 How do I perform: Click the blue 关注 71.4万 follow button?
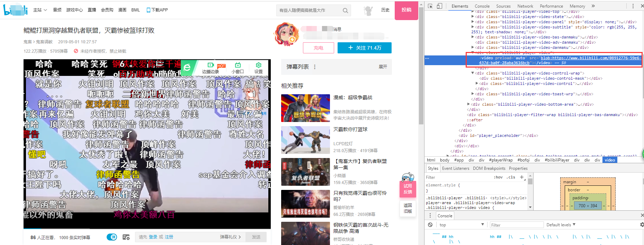click(365, 48)
